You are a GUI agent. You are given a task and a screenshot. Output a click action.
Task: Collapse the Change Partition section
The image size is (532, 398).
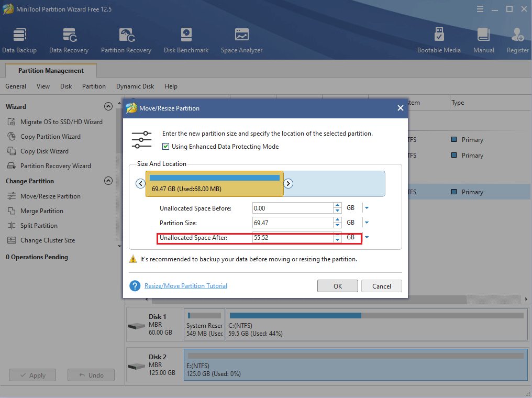[x=108, y=181]
